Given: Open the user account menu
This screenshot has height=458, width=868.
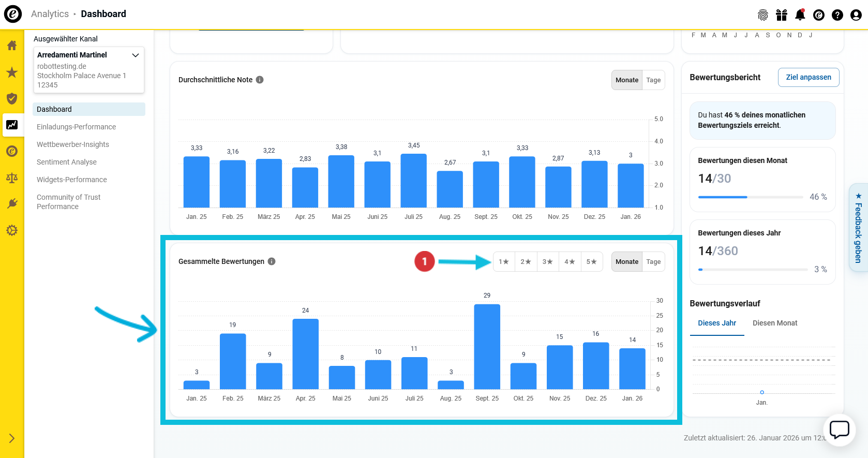Looking at the screenshot, I should tap(856, 15).
